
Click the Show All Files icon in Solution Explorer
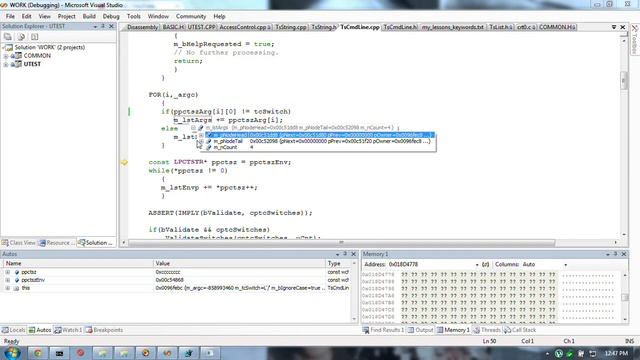(x=21, y=37)
